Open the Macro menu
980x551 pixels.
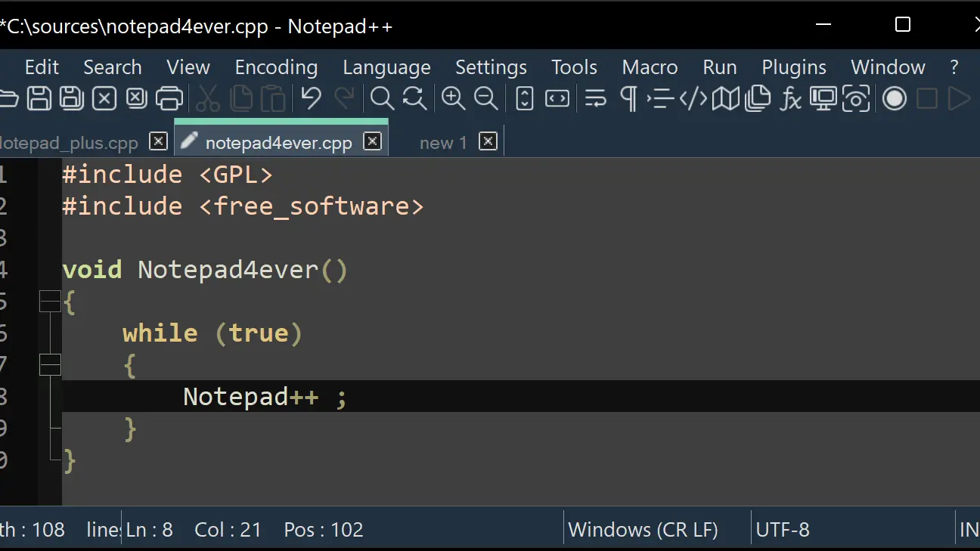coord(650,67)
